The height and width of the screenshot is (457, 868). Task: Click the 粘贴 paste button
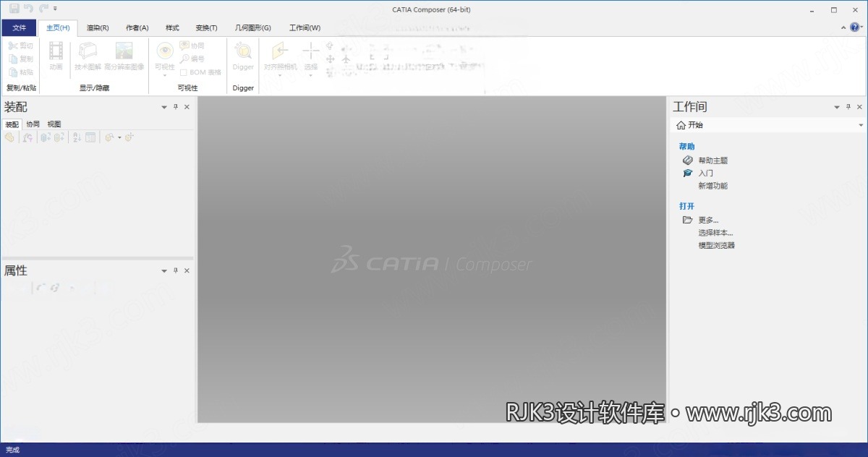click(x=20, y=72)
